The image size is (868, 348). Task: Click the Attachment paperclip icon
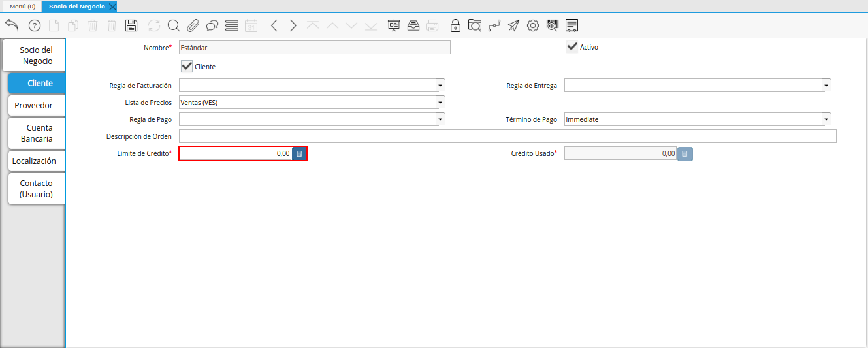tap(193, 25)
